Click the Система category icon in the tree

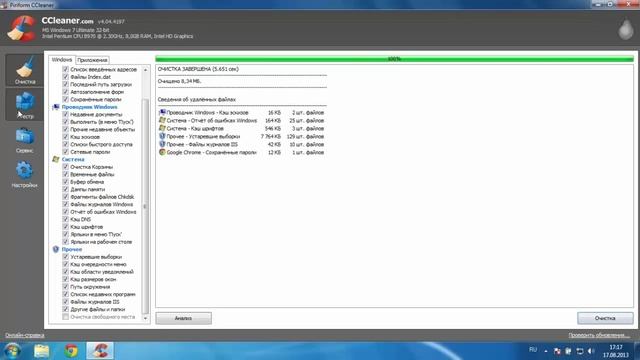[x=56, y=159]
